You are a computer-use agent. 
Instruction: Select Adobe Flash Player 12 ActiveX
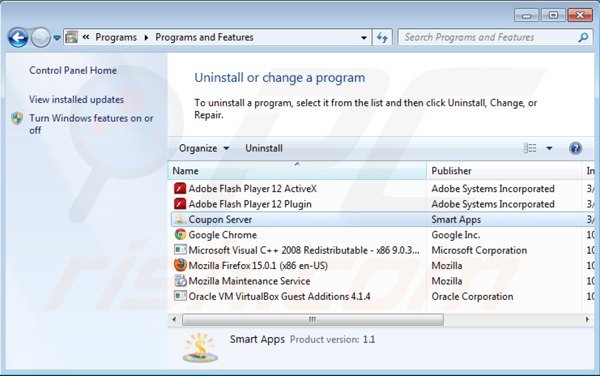pyautogui.click(x=253, y=189)
